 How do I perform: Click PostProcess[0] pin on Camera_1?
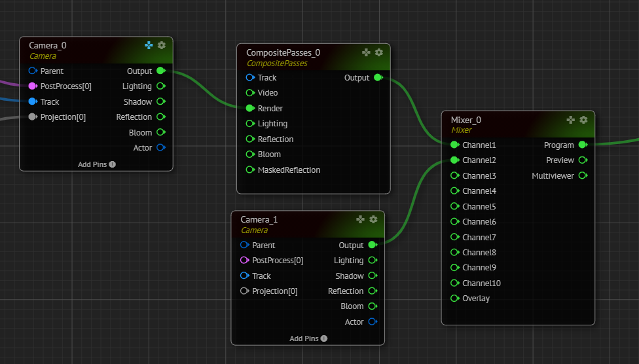click(x=244, y=261)
